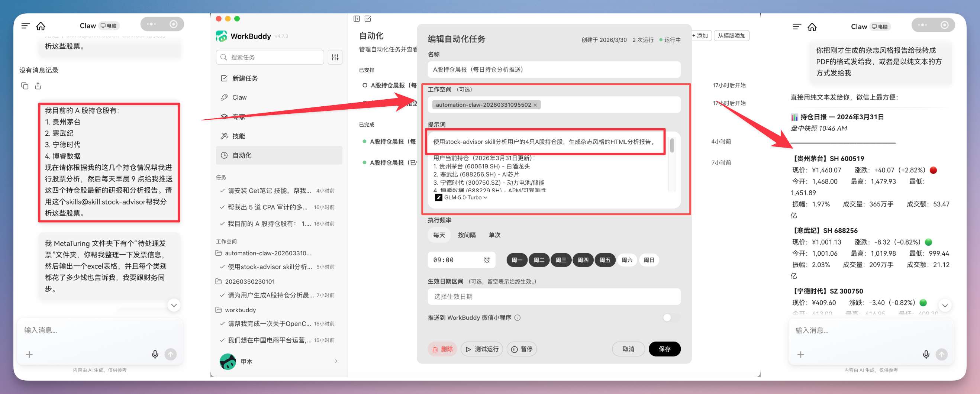Click the 保存 save button

click(x=665, y=349)
